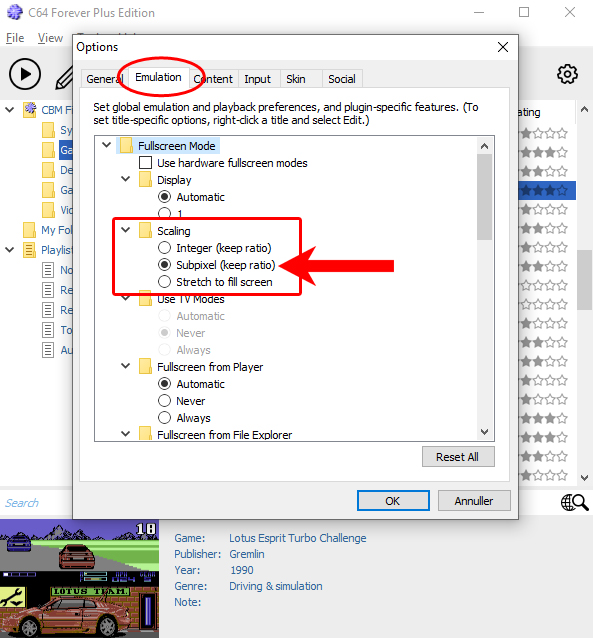Collapse the Fullscreen Mode tree node

[107, 145]
